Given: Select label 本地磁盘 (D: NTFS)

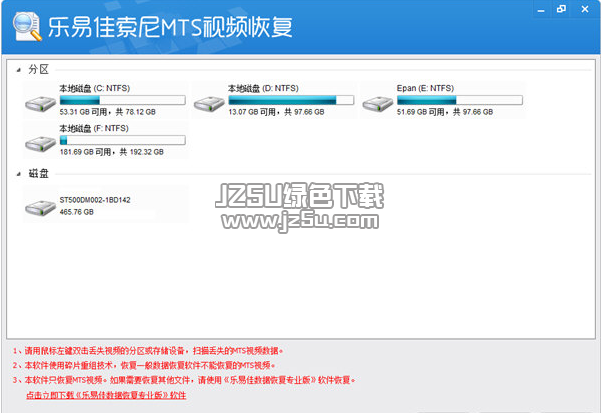Looking at the screenshot, I should (263, 88).
